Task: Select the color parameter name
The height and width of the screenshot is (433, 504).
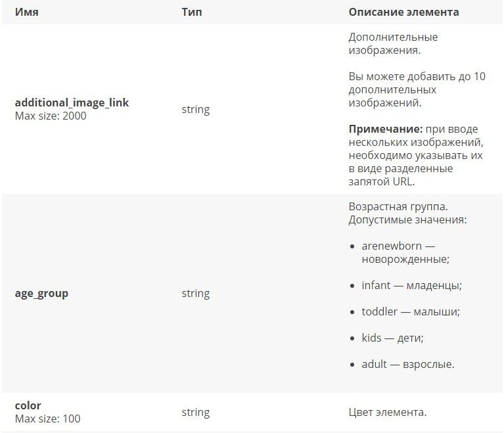Action: tap(28, 405)
